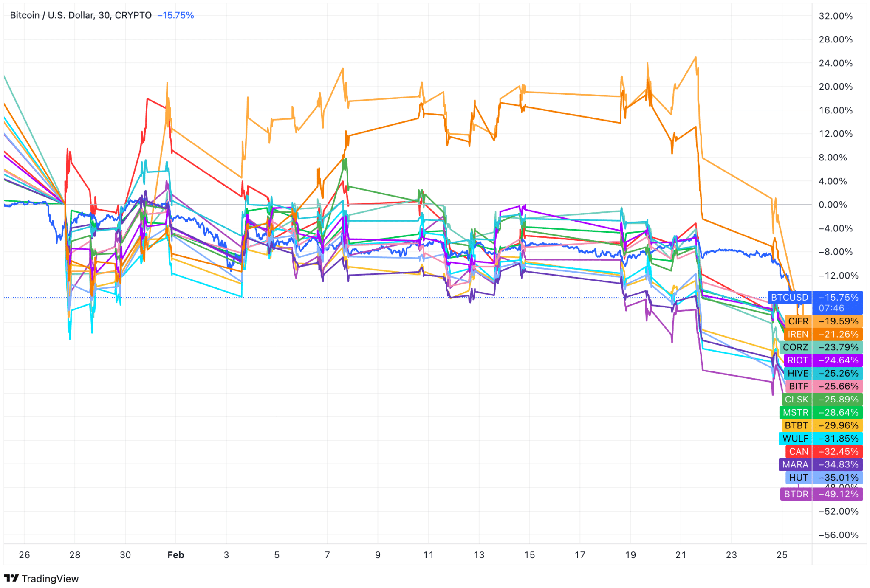Click date 26 on the time axis
Image resolution: width=870 pixels, height=588 pixels.
click(x=25, y=555)
